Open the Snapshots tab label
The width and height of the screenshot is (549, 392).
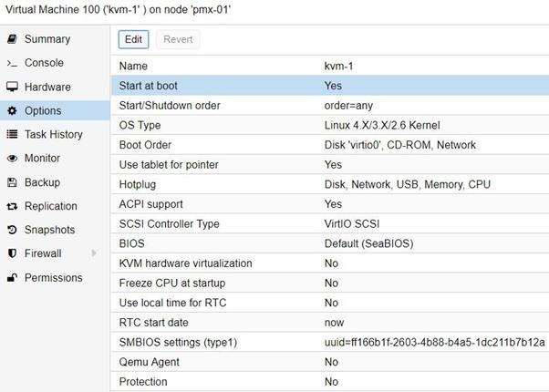49,230
